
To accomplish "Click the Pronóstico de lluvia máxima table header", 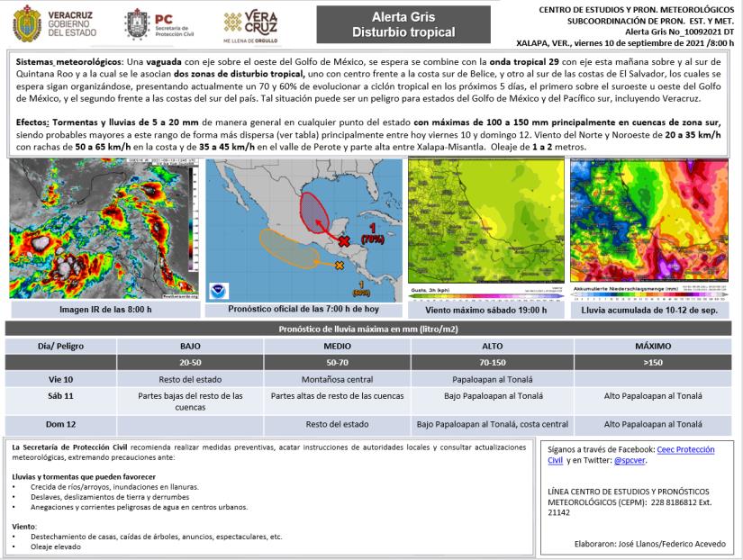I will tap(371, 329).
